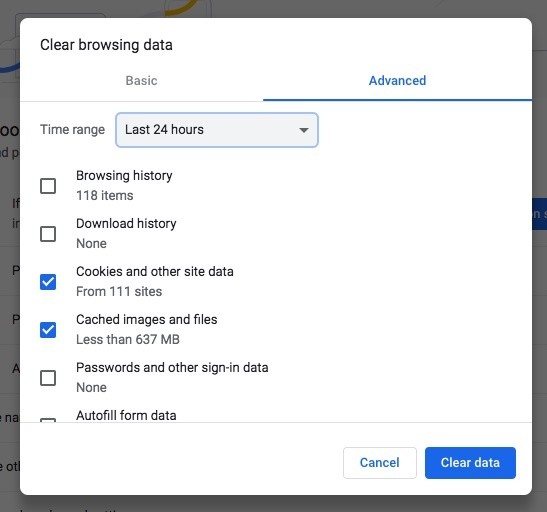Image resolution: width=547 pixels, height=512 pixels.
Task: Click the Time range dropdown arrow icon
Action: tap(304, 130)
